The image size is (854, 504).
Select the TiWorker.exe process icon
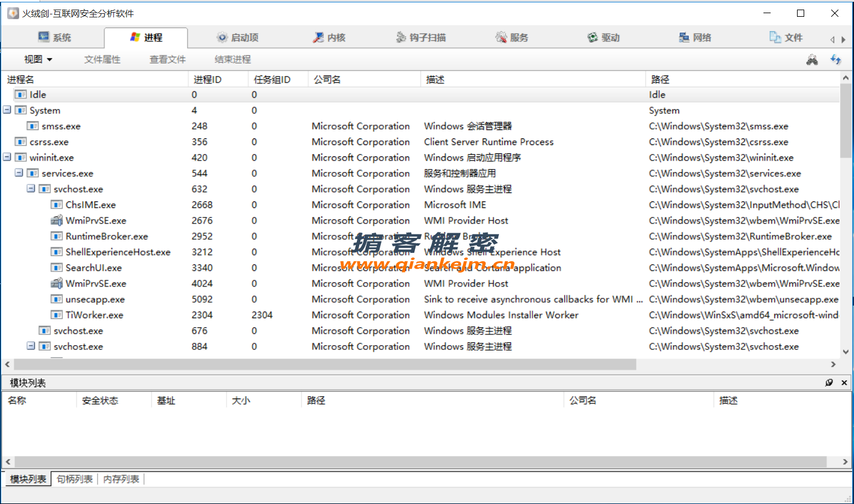pyautogui.click(x=57, y=315)
